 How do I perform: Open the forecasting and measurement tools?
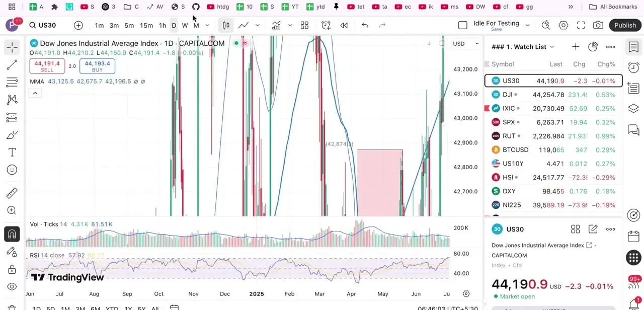coord(12,117)
